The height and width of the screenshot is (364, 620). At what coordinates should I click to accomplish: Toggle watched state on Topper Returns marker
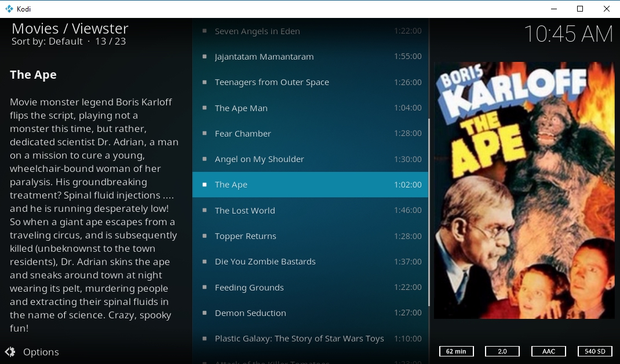204,236
